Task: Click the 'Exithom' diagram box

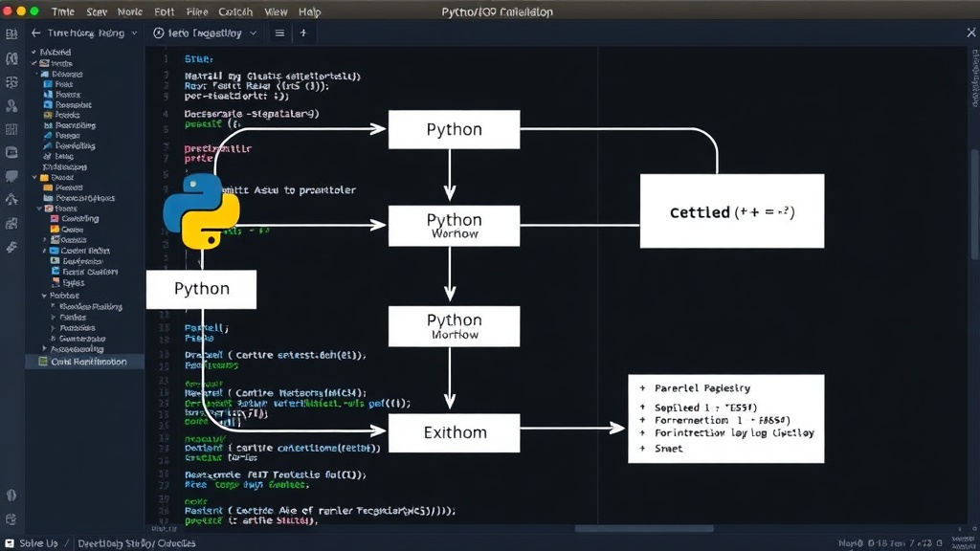Action: tap(454, 433)
